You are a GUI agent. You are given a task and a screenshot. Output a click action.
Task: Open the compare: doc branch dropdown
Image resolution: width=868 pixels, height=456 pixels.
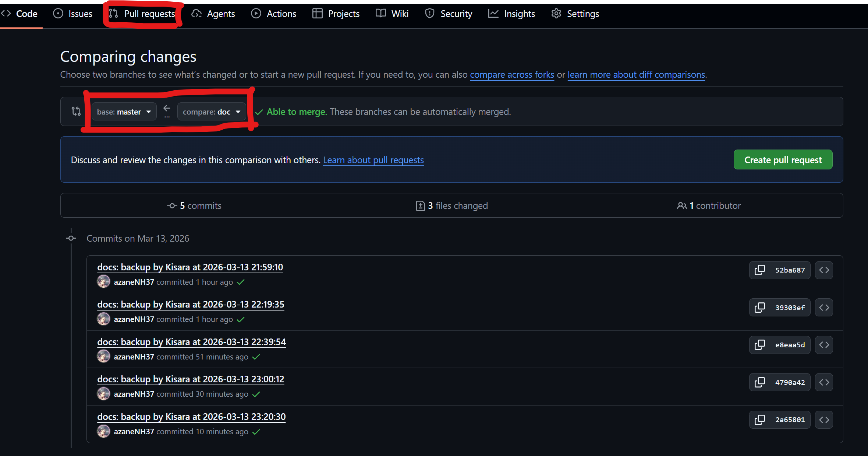click(211, 112)
